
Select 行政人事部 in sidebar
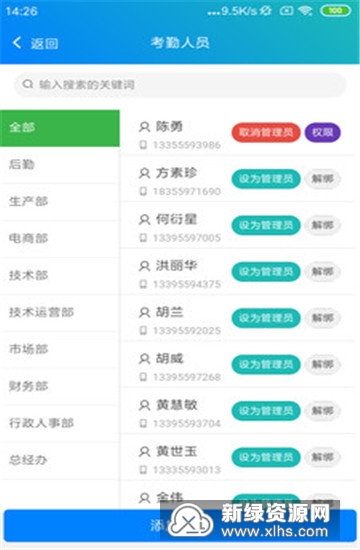pos(60,423)
